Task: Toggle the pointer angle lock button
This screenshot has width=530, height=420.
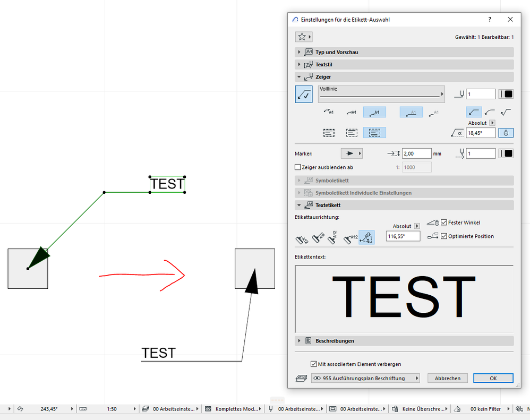Action: point(506,133)
